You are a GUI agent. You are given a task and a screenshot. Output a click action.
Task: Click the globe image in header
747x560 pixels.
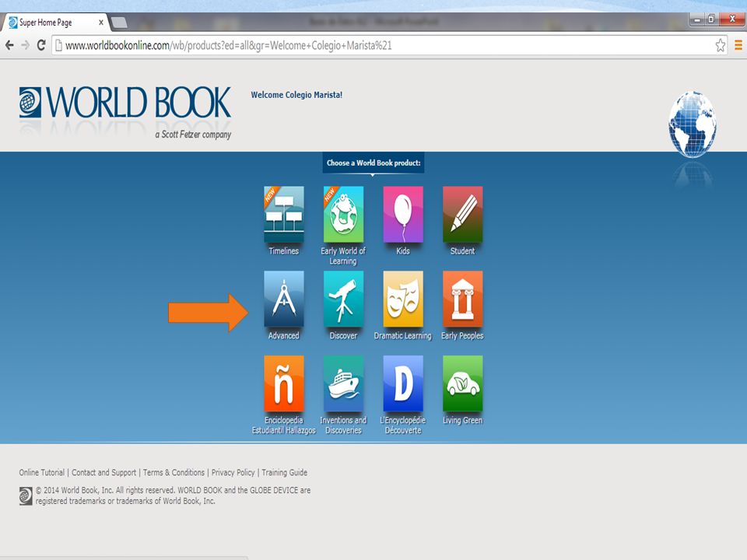click(693, 124)
